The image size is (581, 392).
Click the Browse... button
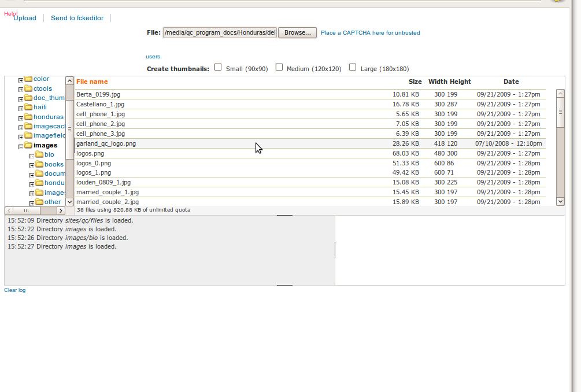(297, 33)
